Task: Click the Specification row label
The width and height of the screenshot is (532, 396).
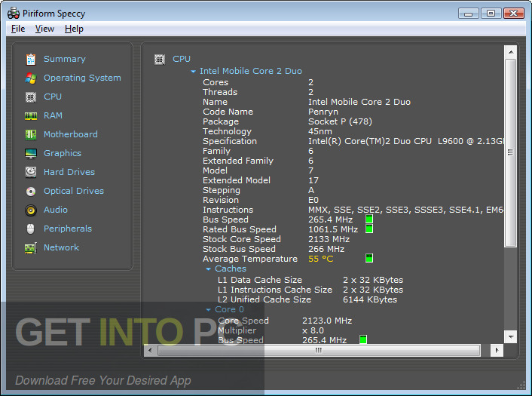Action: [x=230, y=141]
